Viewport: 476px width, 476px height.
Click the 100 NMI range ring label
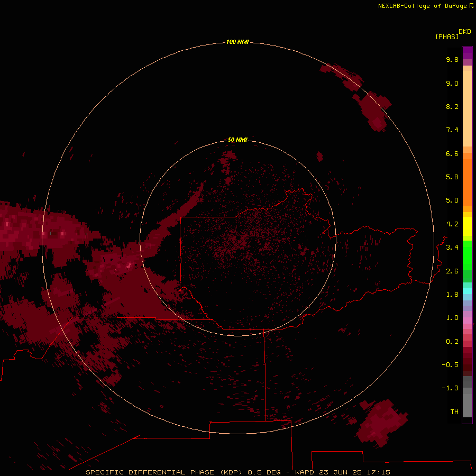pyautogui.click(x=237, y=42)
